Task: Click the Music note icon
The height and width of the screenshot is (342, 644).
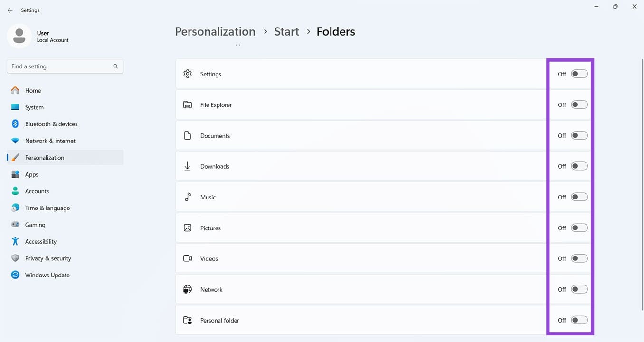Action: click(x=187, y=197)
